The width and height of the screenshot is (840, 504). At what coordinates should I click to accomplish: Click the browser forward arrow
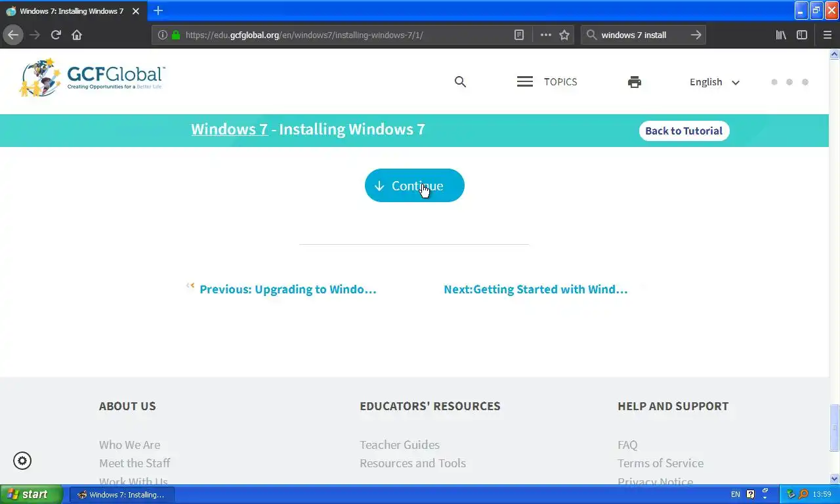[35, 35]
